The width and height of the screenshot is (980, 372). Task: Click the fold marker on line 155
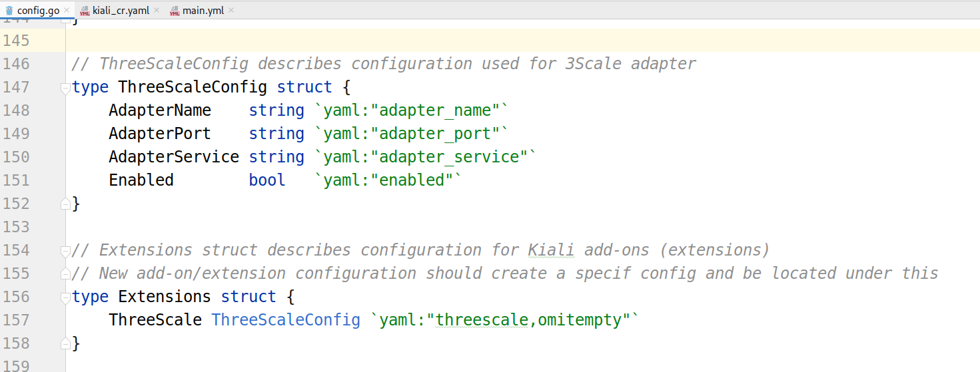65,274
